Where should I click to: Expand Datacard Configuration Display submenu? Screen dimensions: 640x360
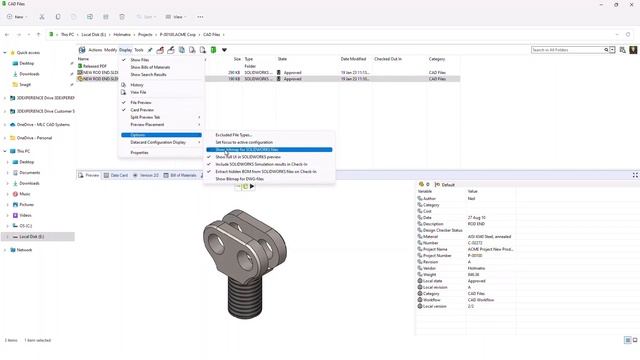coord(161,142)
